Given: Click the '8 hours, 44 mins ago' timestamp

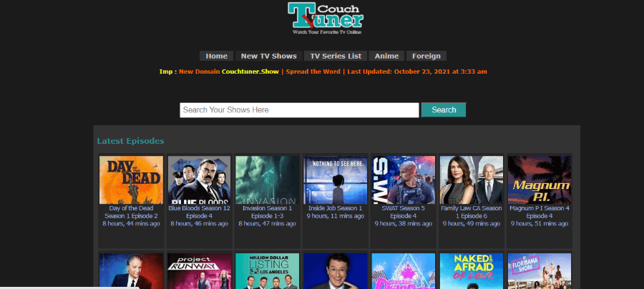Looking at the screenshot, I should (131, 224).
